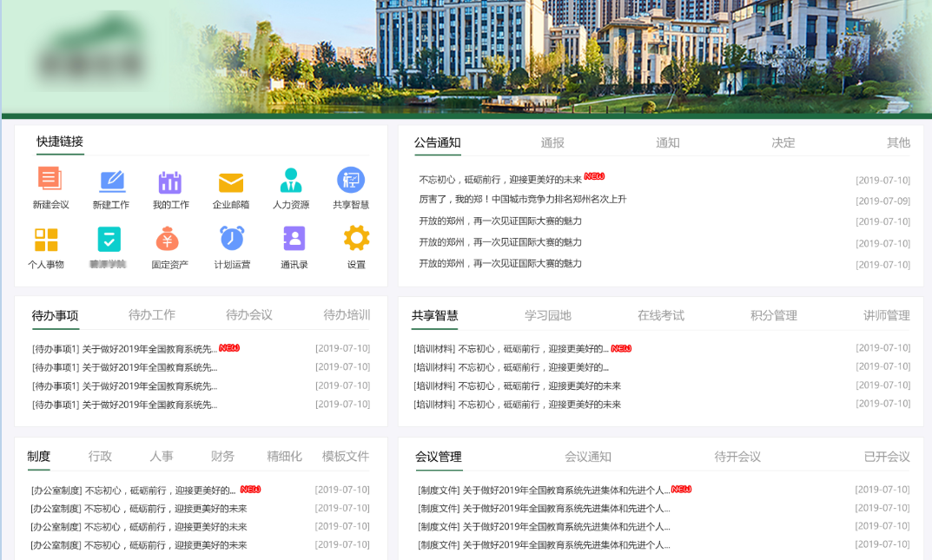Select the 通知 tab next to 通报
Screen dimensions: 932x560
[x=667, y=142]
